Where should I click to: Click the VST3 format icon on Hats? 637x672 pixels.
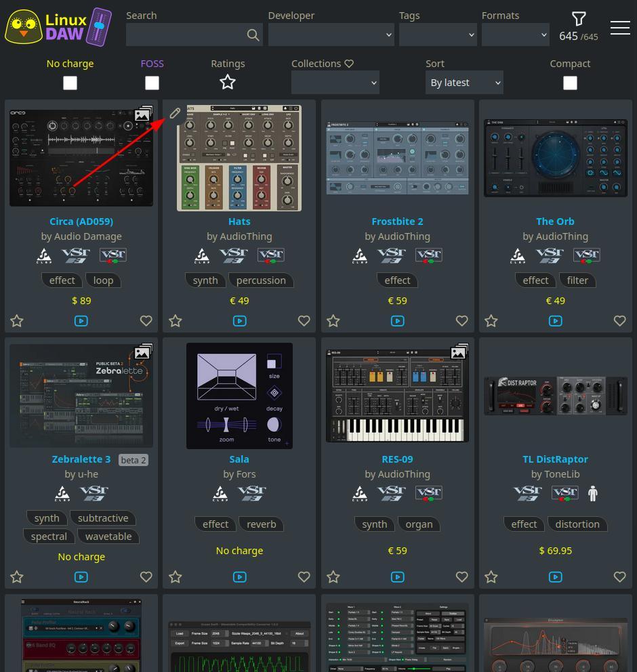[234, 255]
